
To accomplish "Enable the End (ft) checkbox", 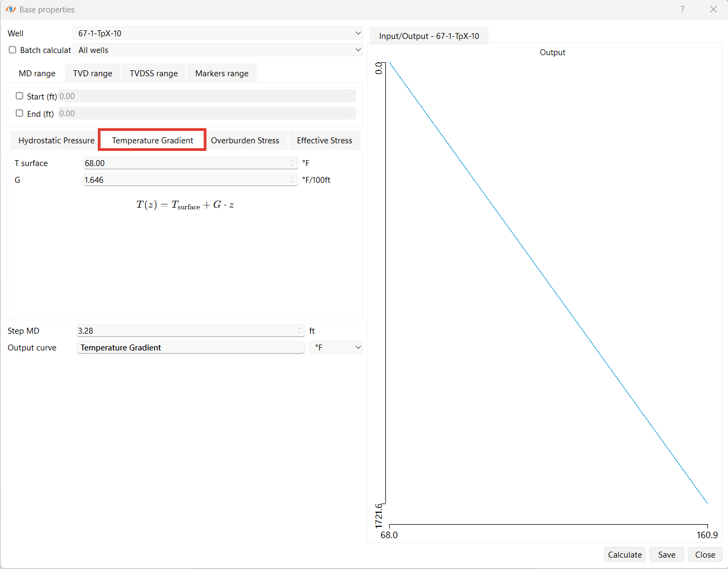I will [x=19, y=114].
